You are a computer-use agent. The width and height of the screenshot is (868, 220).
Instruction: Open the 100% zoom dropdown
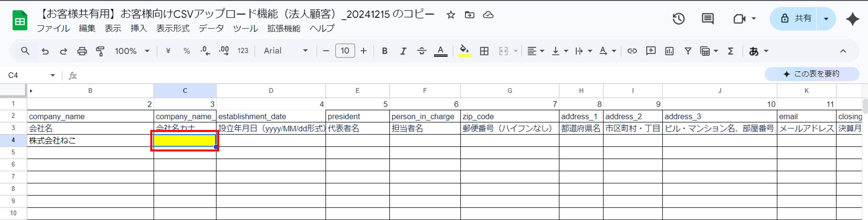point(132,51)
